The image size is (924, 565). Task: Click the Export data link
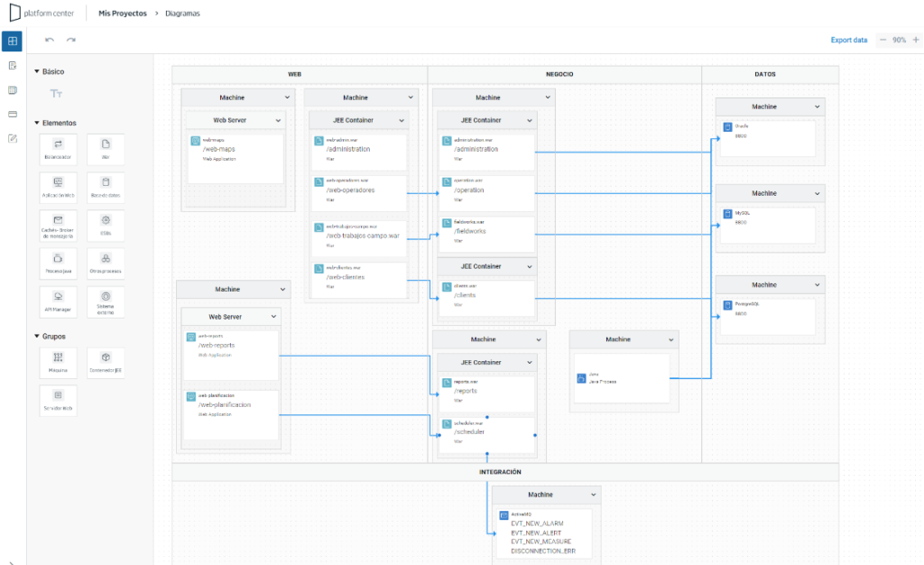(x=849, y=40)
